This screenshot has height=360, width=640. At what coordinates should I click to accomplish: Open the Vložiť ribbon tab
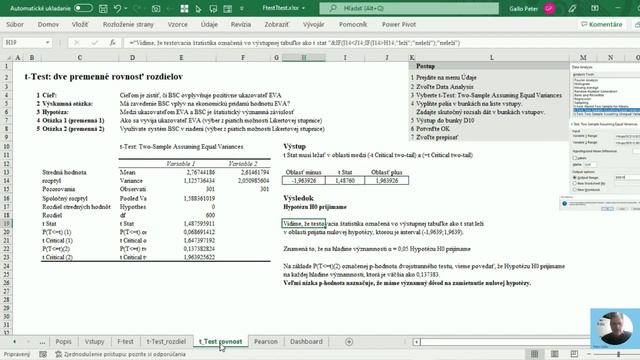pyautogui.click(x=80, y=24)
